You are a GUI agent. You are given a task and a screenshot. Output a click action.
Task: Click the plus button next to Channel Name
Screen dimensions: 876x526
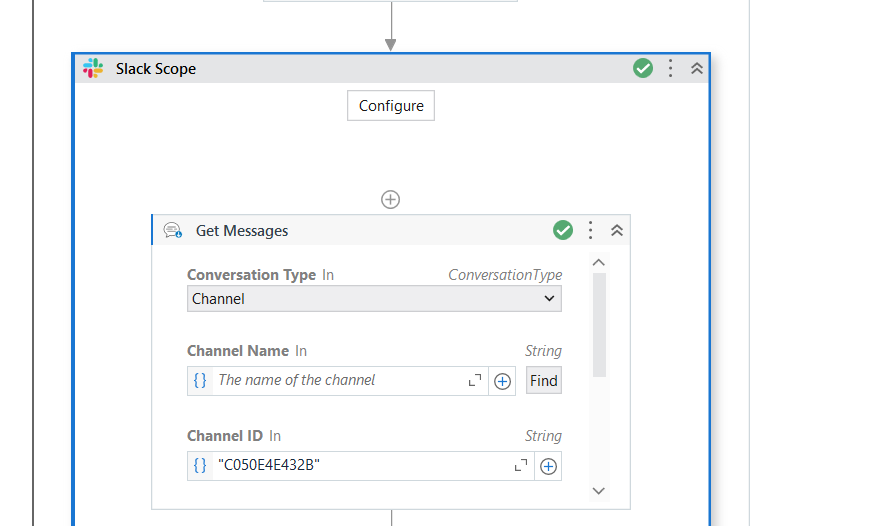(502, 381)
